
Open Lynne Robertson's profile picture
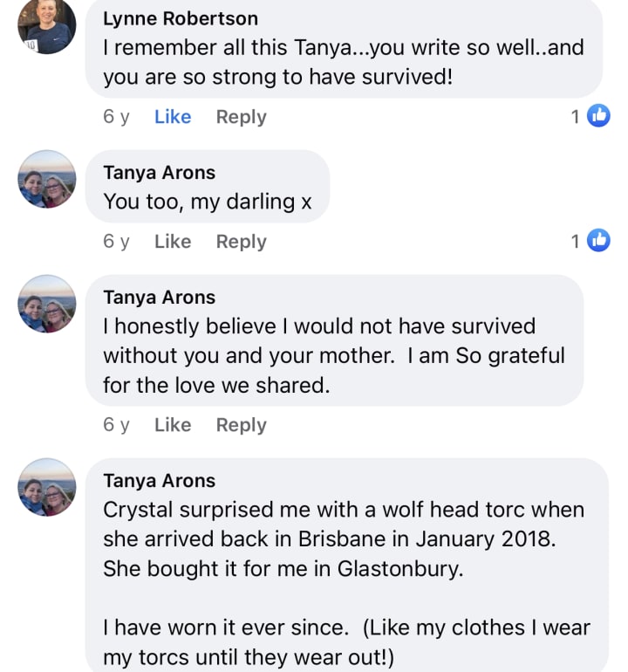tap(47, 25)
